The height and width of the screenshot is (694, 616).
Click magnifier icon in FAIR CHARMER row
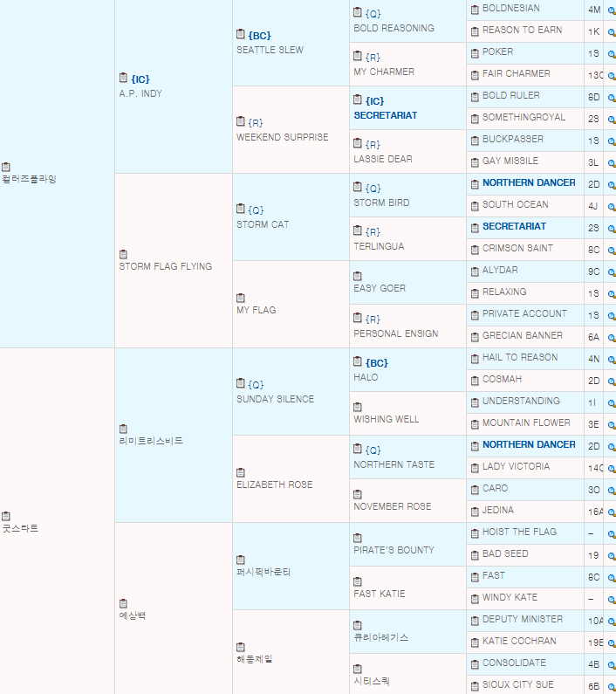[x=612, y=76]
